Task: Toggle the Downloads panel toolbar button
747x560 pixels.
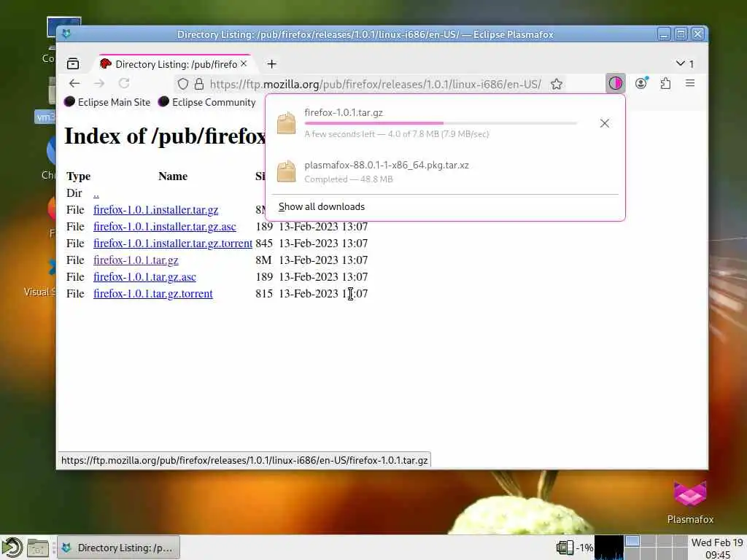Action: click(x=615, y=84)
